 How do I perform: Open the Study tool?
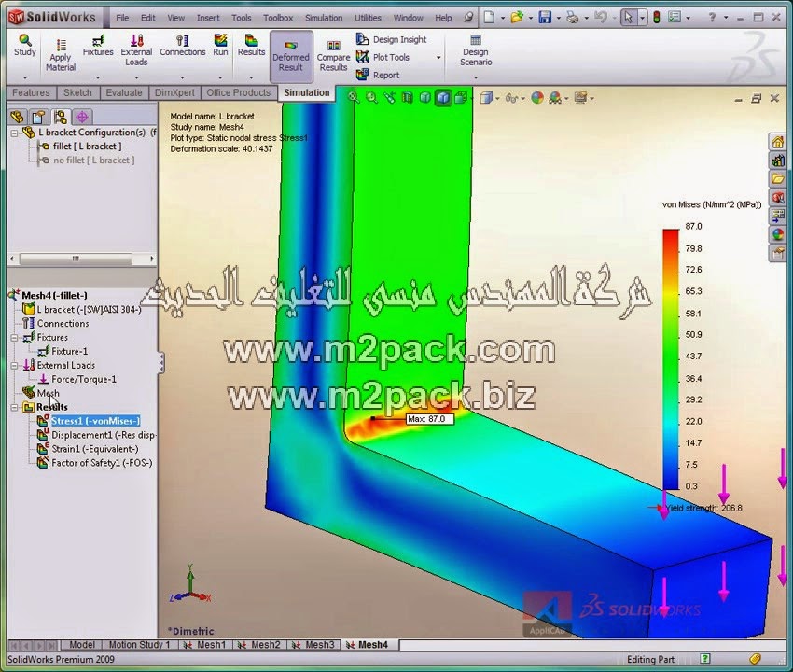tap(25, 46)
